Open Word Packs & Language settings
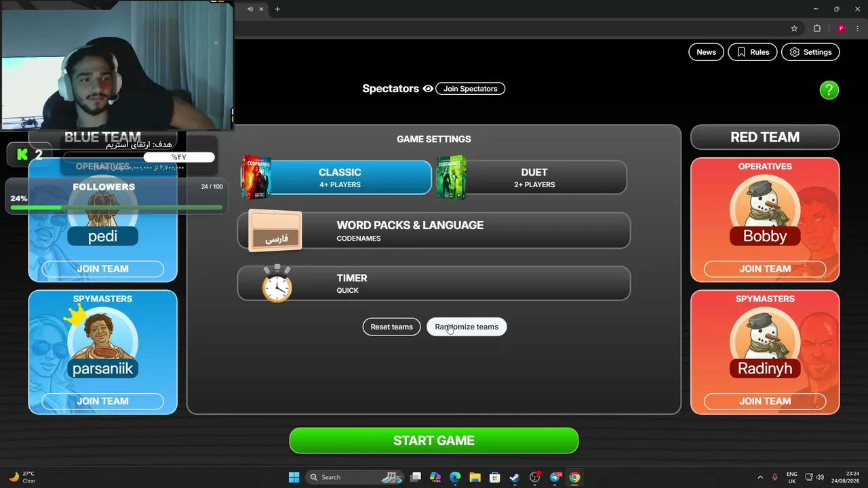This screenshot has width=868, height=488. [x=434, y=231]
